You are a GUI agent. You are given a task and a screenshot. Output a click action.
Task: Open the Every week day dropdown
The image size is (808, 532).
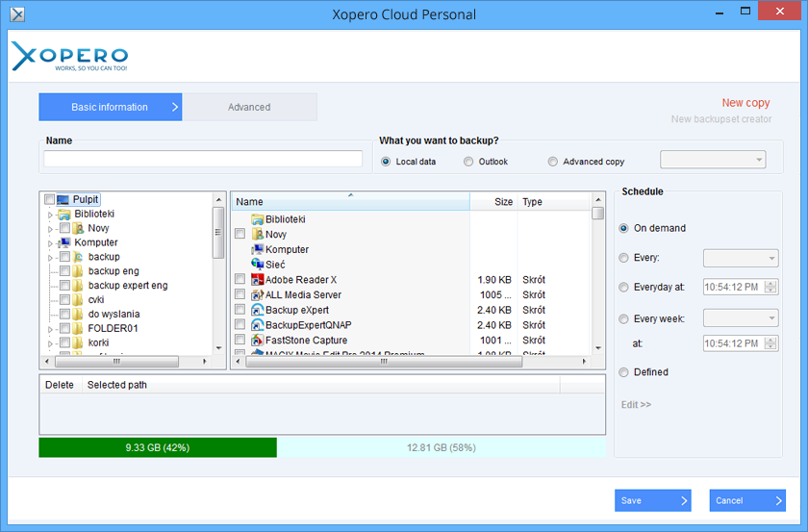(x=741, y=318)
